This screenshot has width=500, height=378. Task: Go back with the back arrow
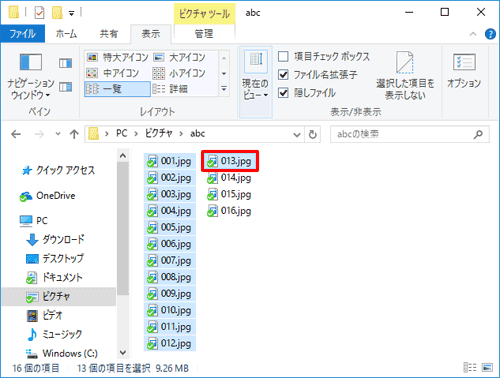(16, 134)
